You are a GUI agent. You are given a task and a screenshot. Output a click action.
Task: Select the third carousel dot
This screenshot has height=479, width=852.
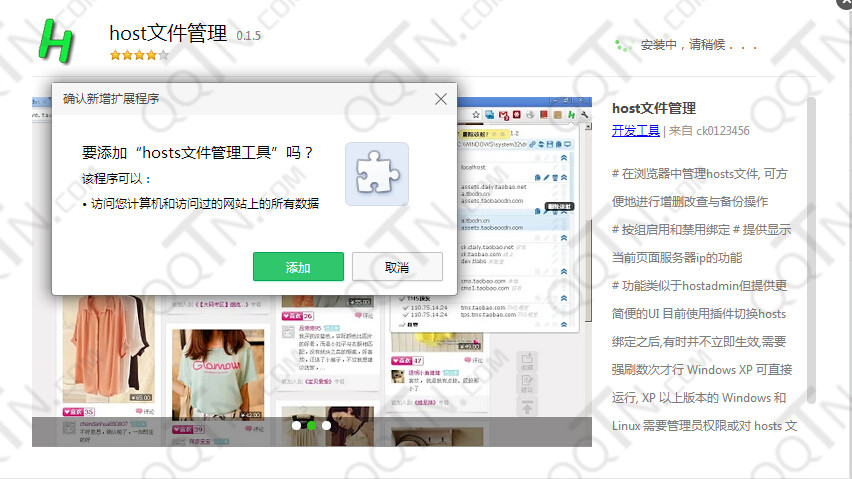(327, 425)
